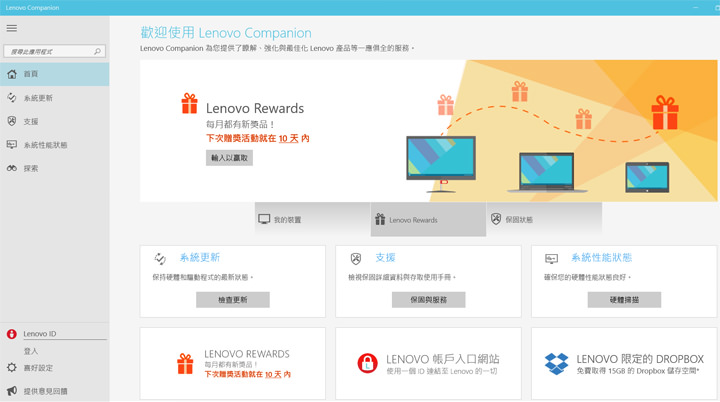This screenshot has width=720, height=402.
Task: Click the shield icon on 保固狀態 tab
Action: point(496,219)
